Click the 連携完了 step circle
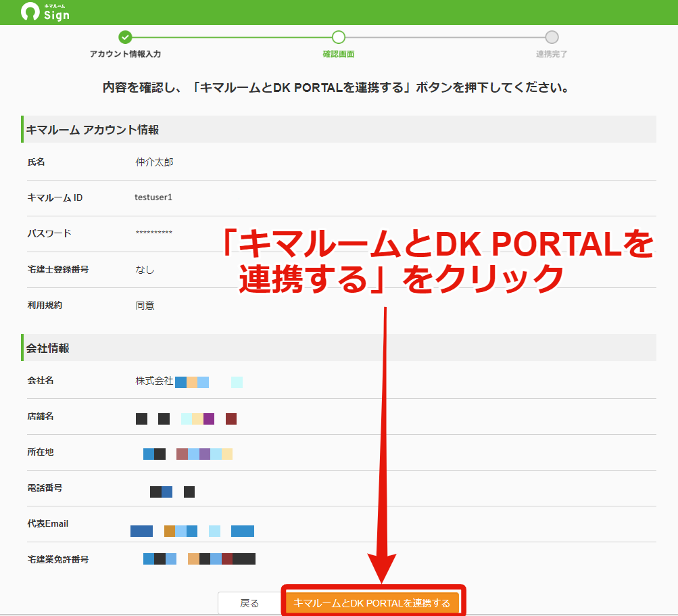The height and width of the screenshot is (616, 678). pos(552,37)
